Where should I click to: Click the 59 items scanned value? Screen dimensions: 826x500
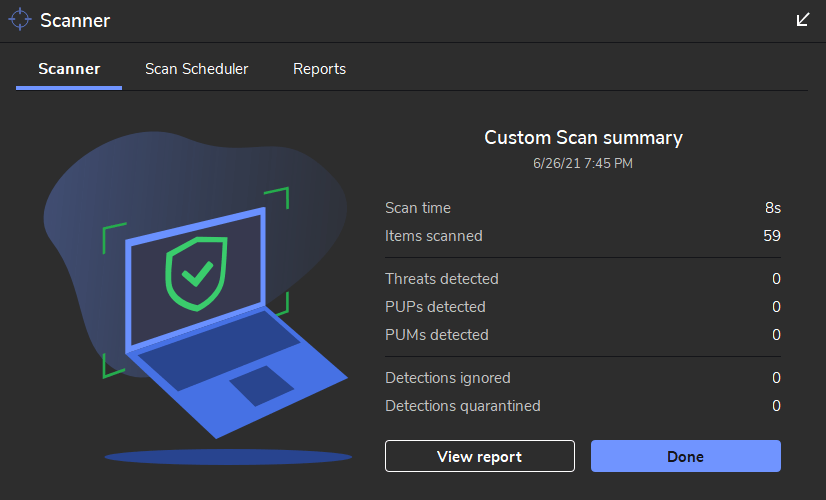pyautogui.click(x=771, y=236)
